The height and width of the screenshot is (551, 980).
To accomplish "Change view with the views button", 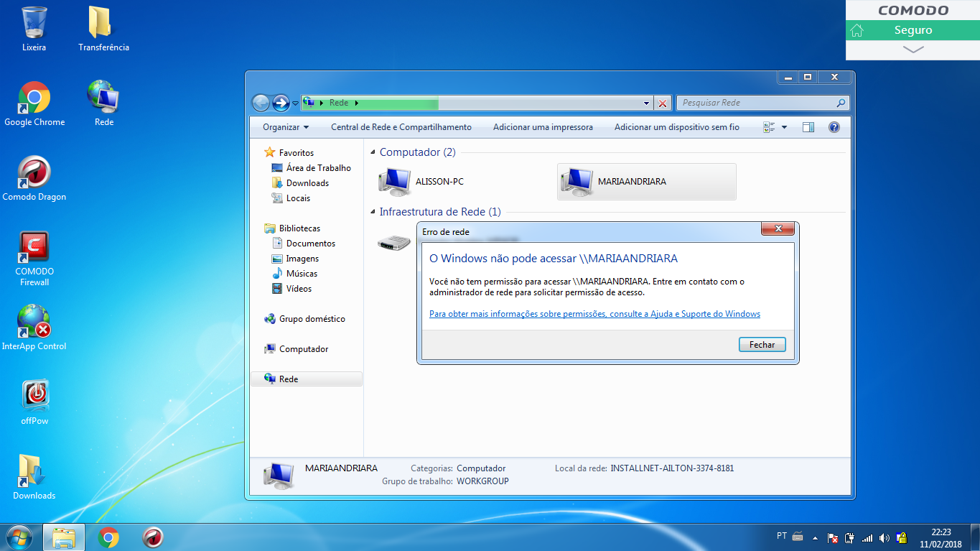I will pos(770,127).
